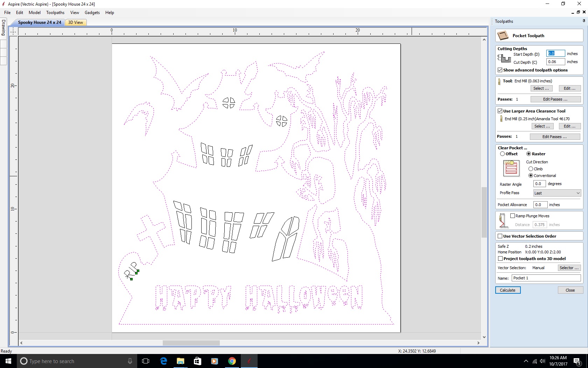The width and height of the screenshot is (588, 368).
Task: Restore the document child window
Action: click(578, 12)
